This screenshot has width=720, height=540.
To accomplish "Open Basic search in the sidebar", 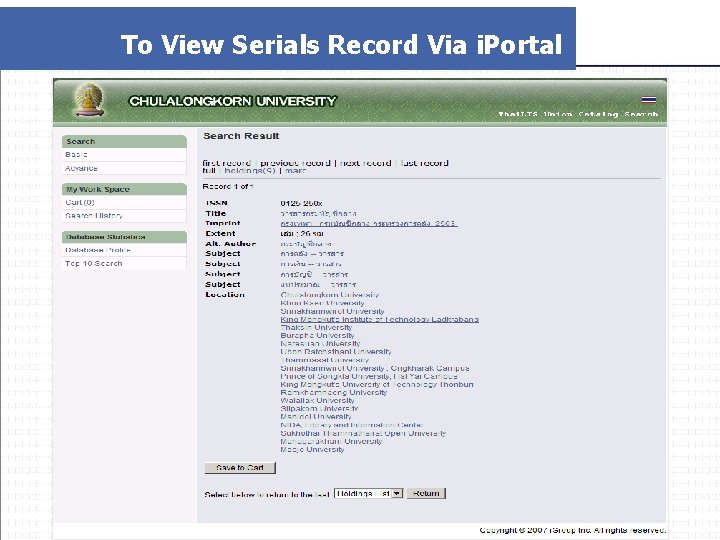I will (x=76, y=155).
